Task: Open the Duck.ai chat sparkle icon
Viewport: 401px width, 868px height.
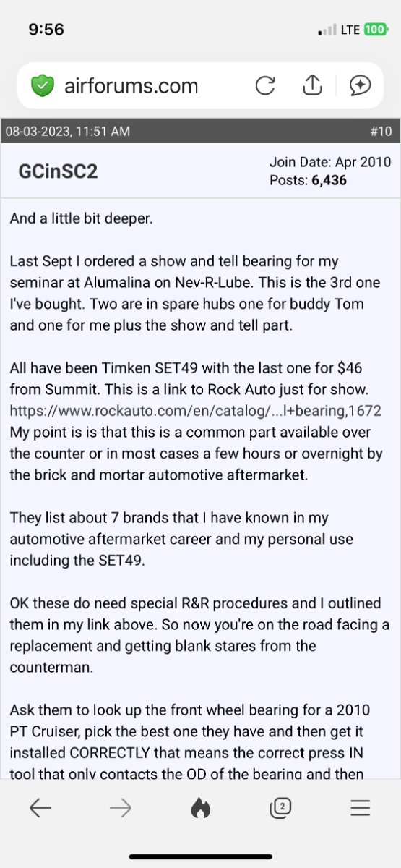Action: tap(359, 86)
